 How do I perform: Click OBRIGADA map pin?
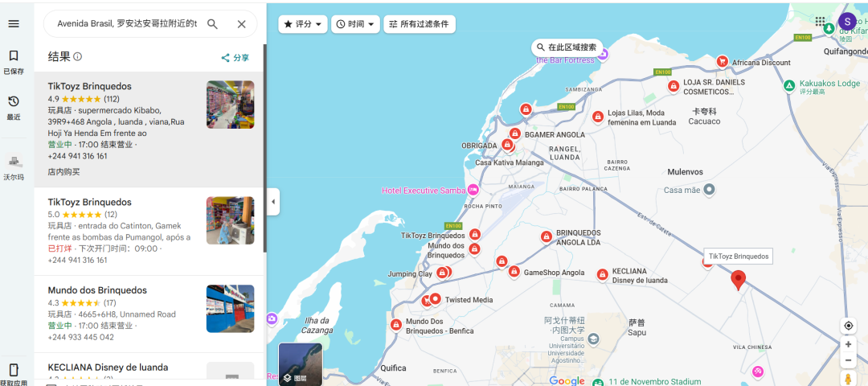tap(506, 145)
